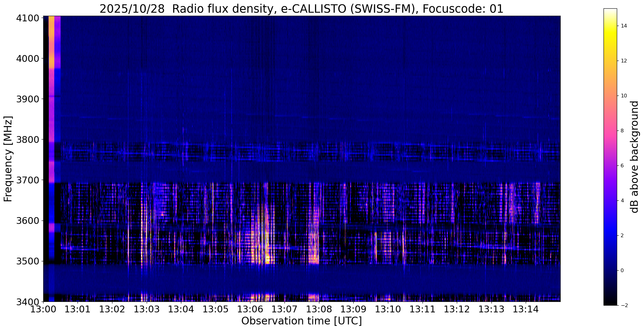644x330 pixels.
Task: Click the 13:06 time tick label
Action: (250, 309)
